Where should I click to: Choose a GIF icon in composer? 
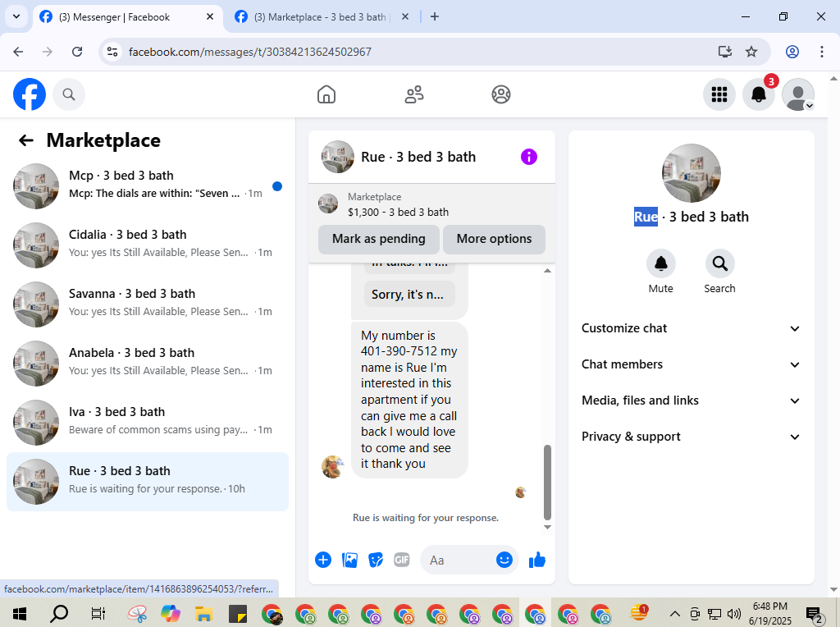(x=402, y=560)
